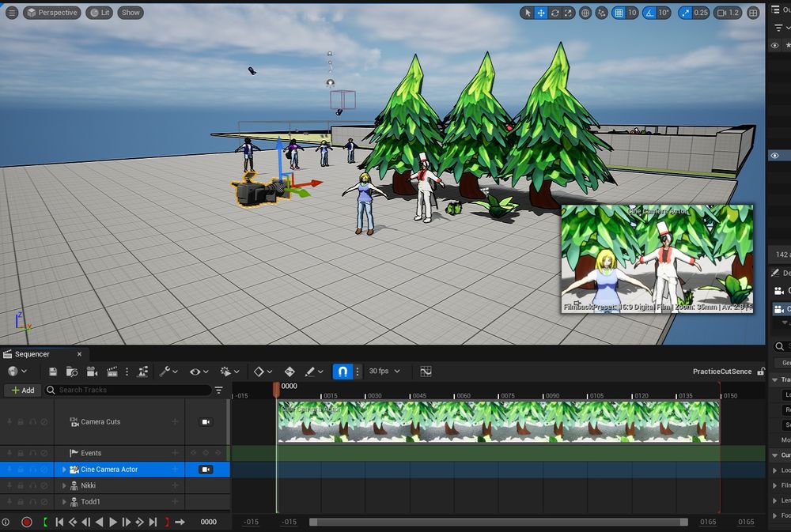Viewport: 791px width, 532px height.
Task: Select the Sequencer tab
Action: tap(32, 354)
